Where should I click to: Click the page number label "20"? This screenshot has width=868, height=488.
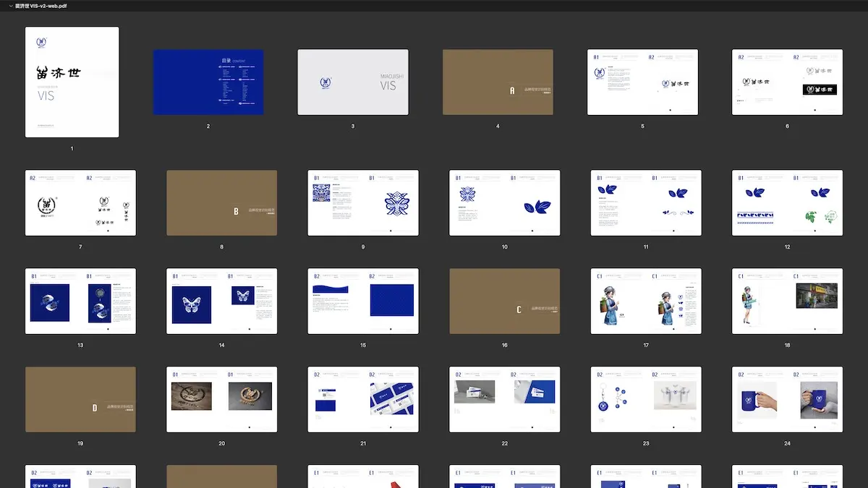click(221, 443)
